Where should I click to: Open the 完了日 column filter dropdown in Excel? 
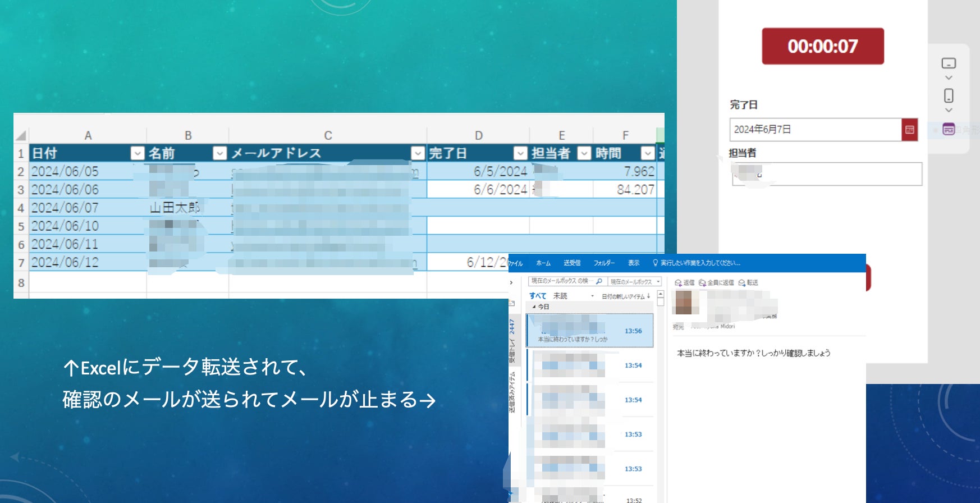click(x=520, y=153)
